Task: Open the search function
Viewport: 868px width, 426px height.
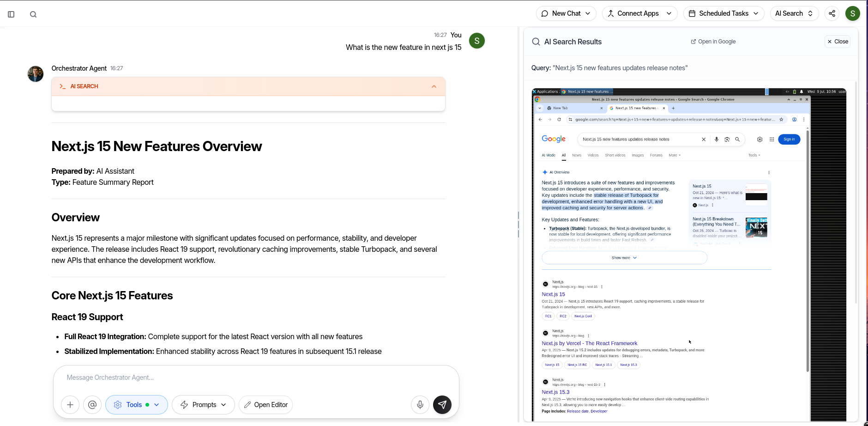Action: 33,14
